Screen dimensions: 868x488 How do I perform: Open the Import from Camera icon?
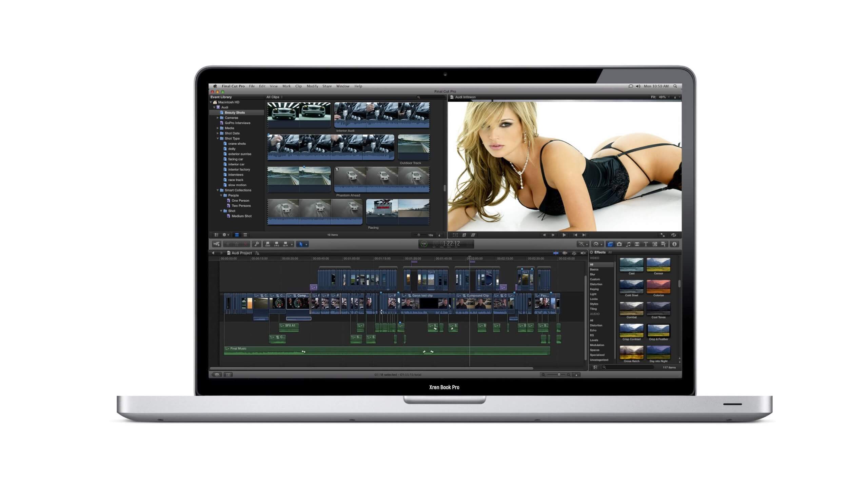coord(216,244)
